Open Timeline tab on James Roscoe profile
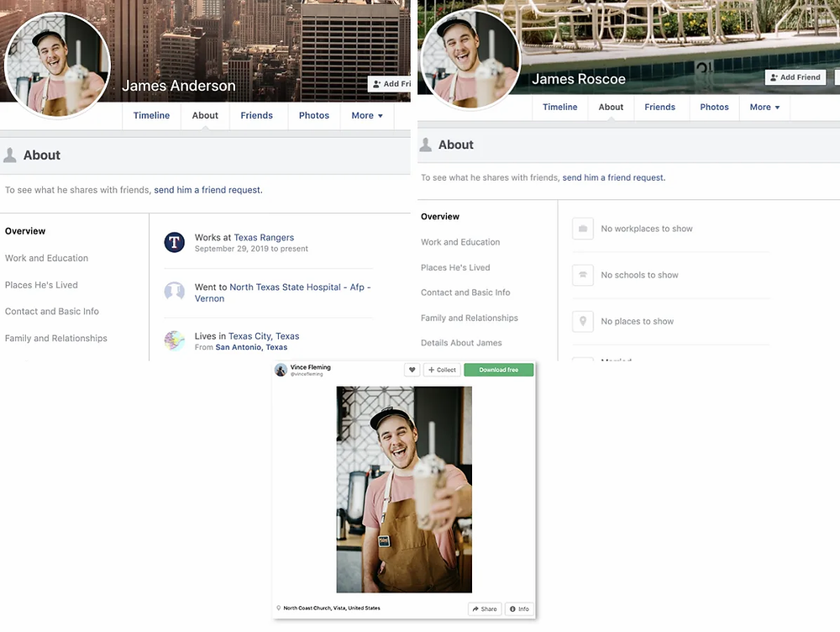This screenshot has height=632, width=840. pyautogui.click(x=559, y=107)
